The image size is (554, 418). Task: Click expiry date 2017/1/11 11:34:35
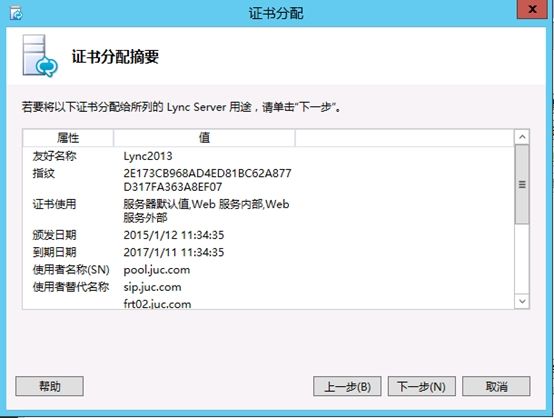174,252
